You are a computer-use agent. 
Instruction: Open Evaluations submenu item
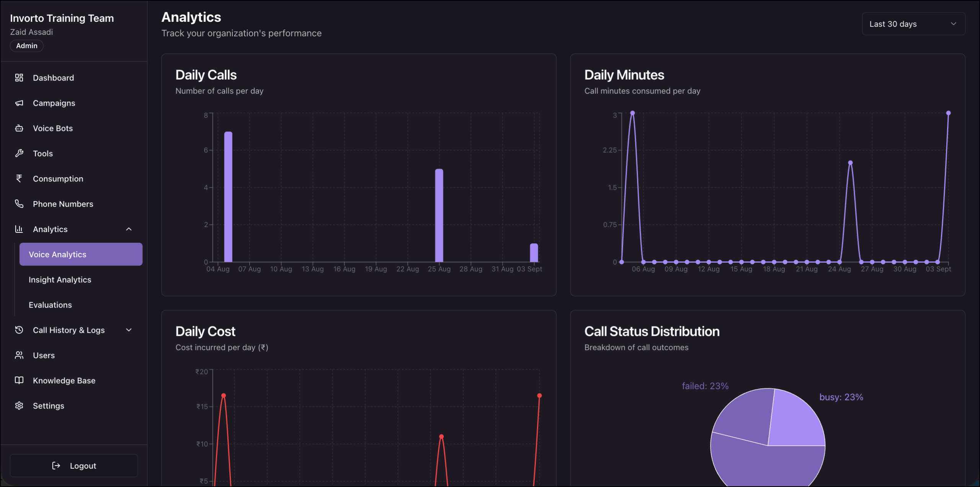point(81,305)
